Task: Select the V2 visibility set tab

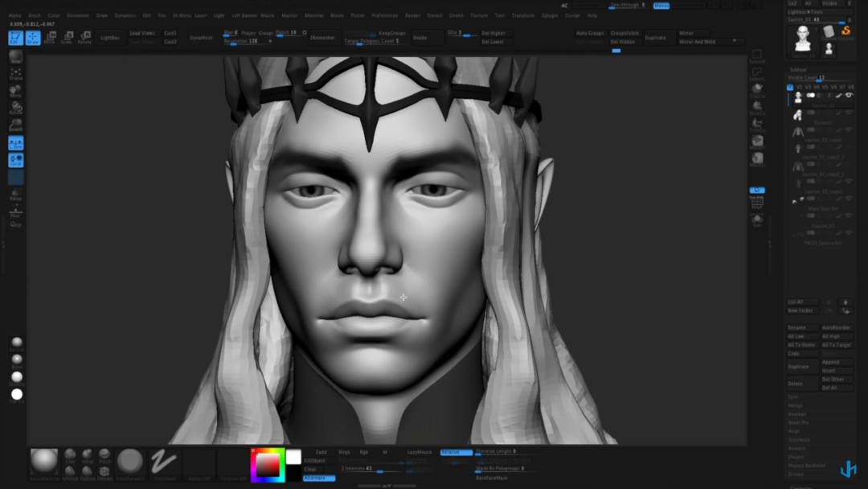Action: pyautogui.click(x=799, y=87)
